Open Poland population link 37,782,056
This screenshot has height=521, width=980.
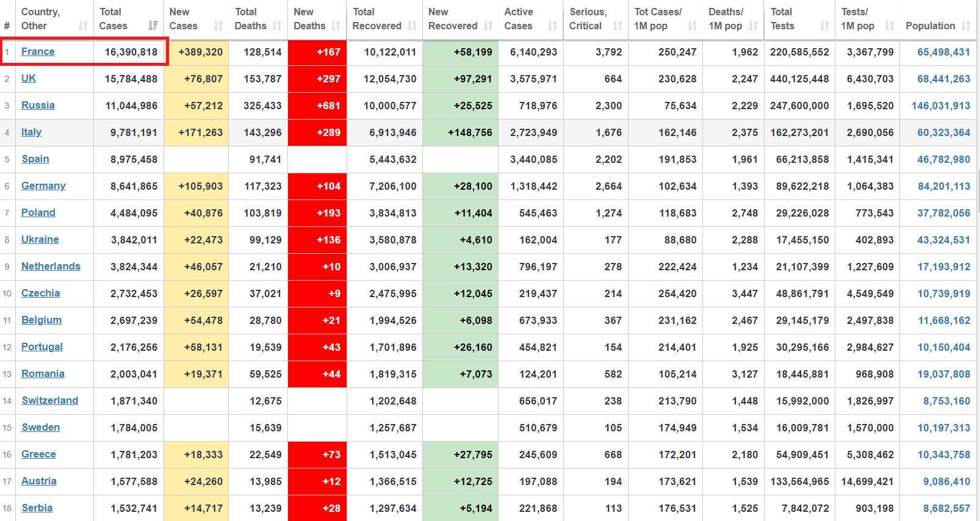coord(943,213)
